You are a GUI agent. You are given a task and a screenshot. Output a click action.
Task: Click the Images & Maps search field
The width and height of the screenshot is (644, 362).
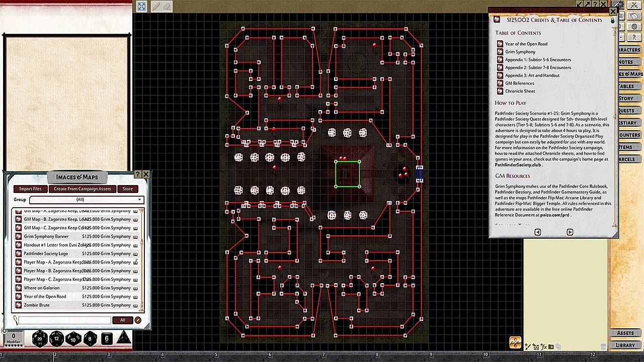(65, 320)
